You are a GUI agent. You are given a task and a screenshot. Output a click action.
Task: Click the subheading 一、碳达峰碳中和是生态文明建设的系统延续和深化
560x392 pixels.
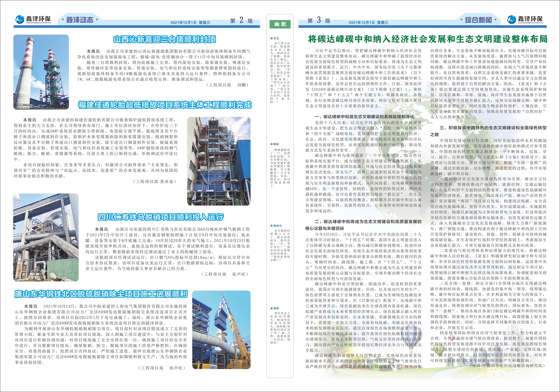(x=364, y=117)
